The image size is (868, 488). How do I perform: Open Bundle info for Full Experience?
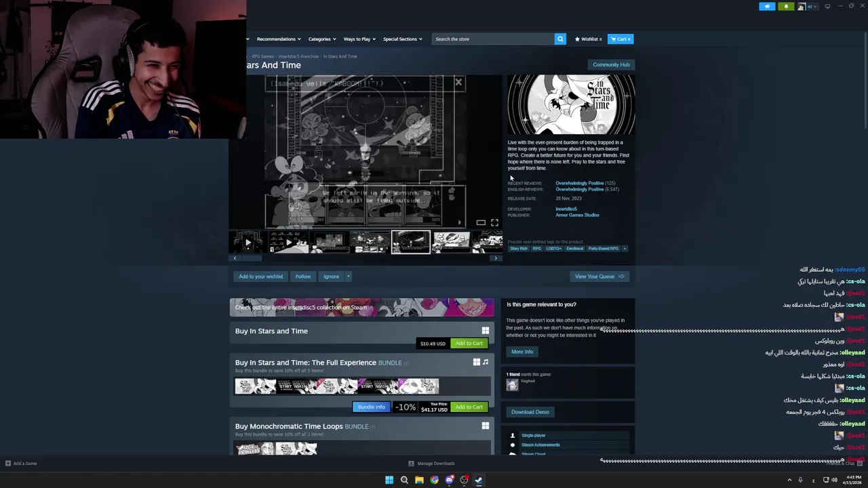point(371,407)
